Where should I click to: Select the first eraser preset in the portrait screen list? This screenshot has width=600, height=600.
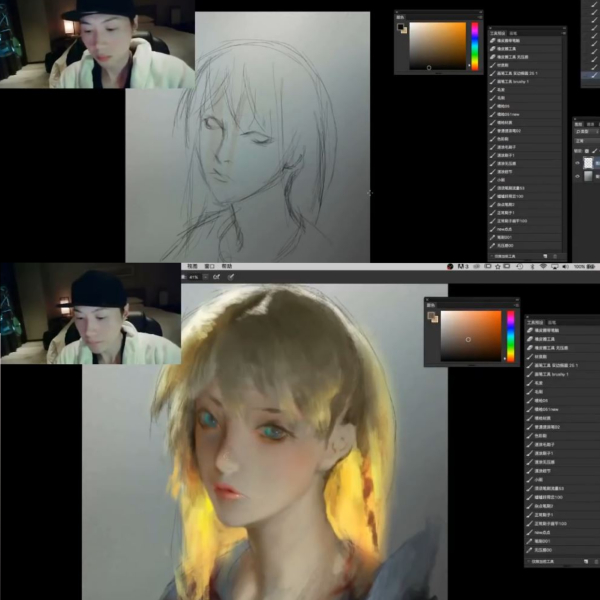point(563,330)
